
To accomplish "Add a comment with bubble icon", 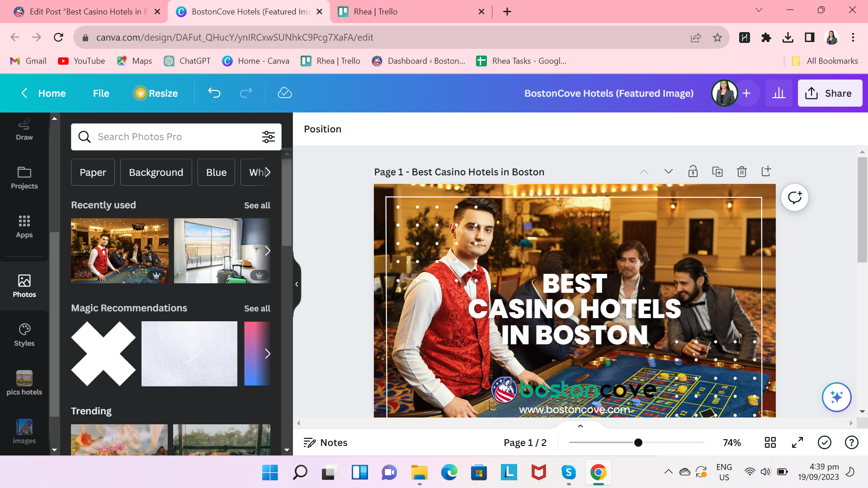I will tap(794, 197).
